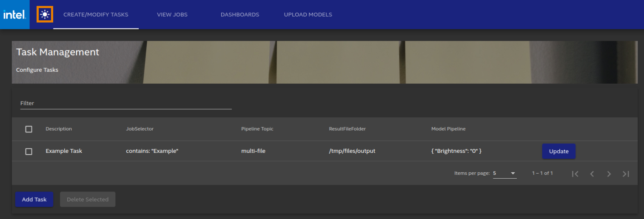Screen dimensions: 644x219
Task: Go to previous page arrow
Action: point(592,174)
